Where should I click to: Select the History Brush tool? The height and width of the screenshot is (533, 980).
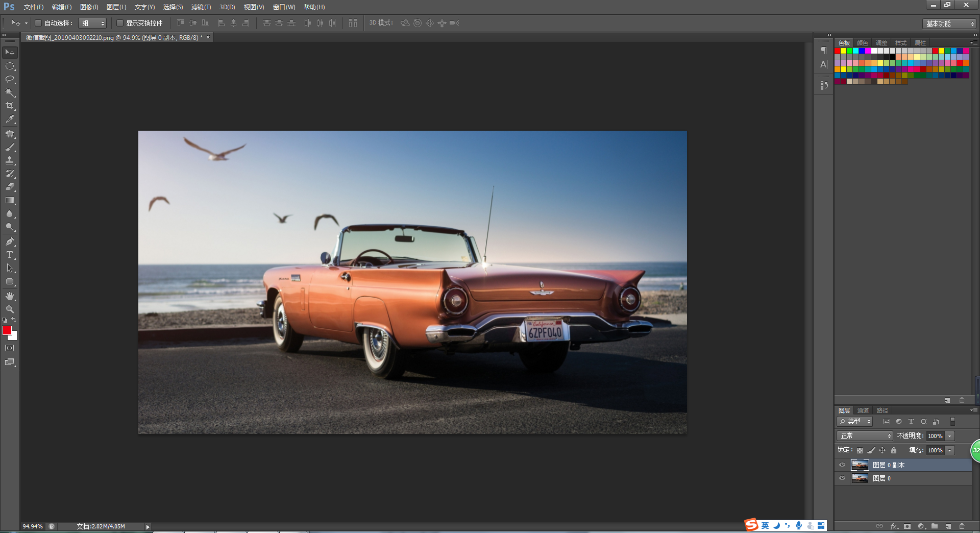click(x=10, y=174)
